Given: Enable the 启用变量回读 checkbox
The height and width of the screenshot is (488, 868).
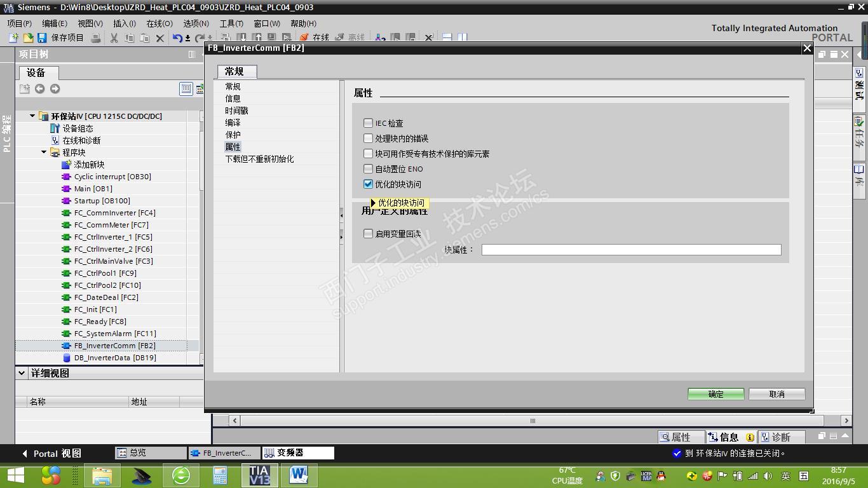Looking at the screenshot, I should (x=368, y=234).
